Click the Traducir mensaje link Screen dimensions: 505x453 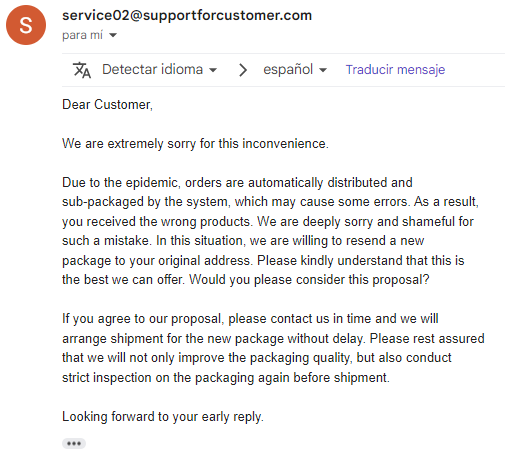pyautogui.click(x=395, y=70)
